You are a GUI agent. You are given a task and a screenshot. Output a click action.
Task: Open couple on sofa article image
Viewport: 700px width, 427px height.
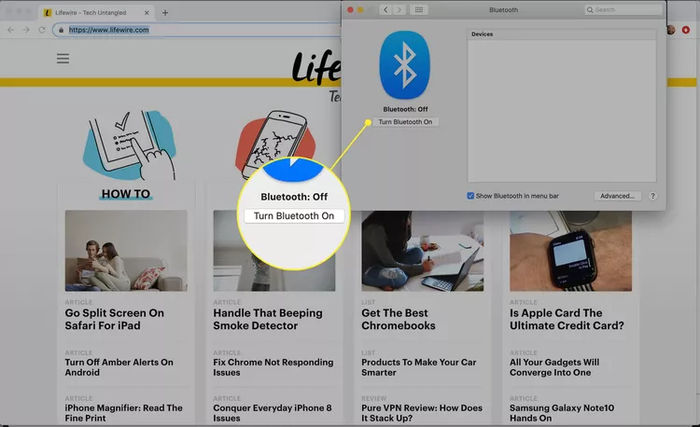[126, 251]
